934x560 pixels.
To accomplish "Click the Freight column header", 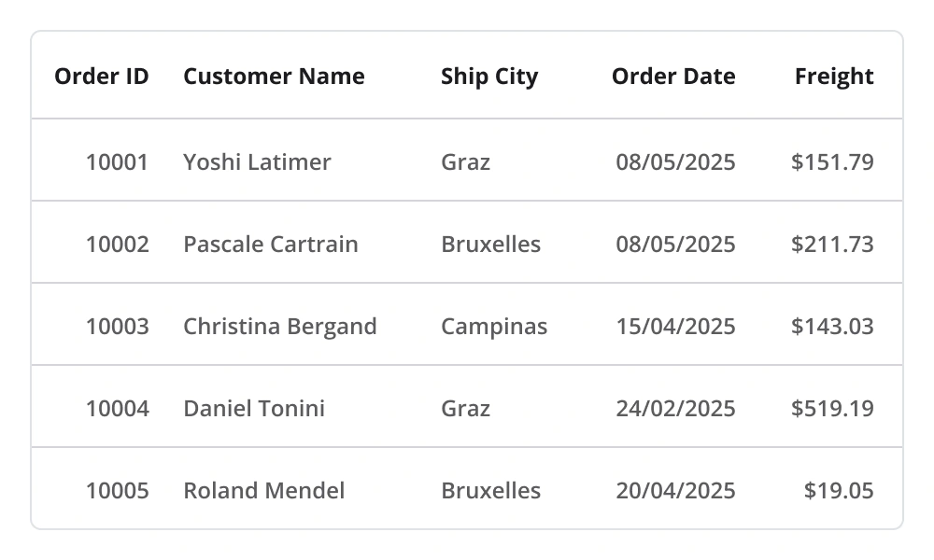I will coord(834,77).
